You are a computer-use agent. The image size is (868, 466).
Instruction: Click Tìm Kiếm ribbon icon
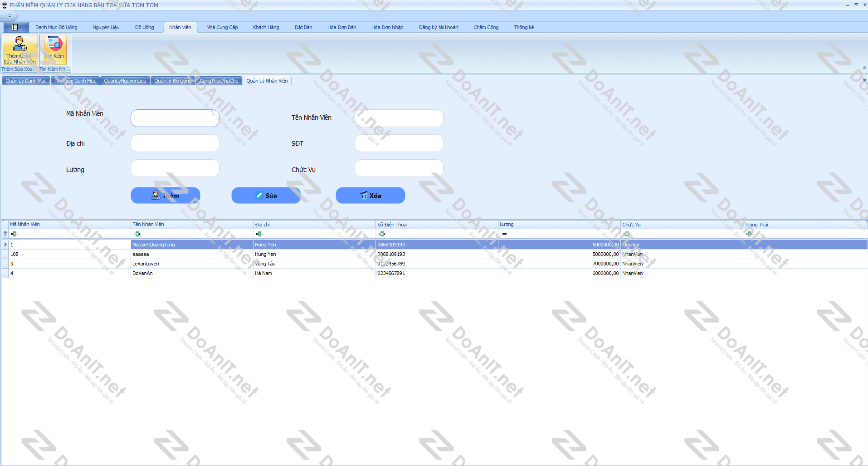(x=54, y=50)
